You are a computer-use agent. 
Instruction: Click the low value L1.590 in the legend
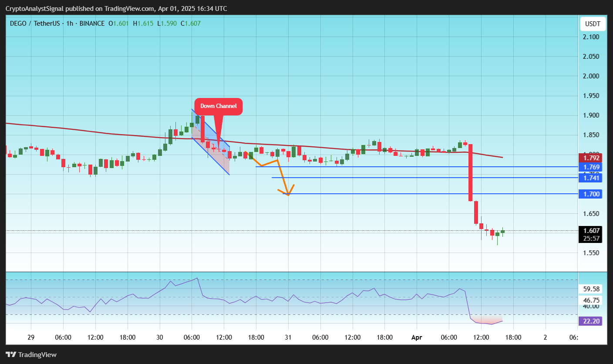(x=167, y=24)
